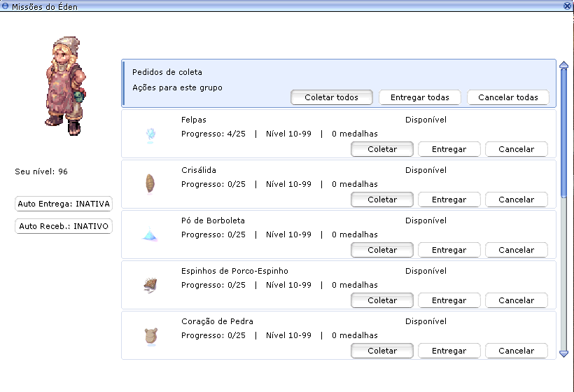Screen dimensions: 574x392
Task: Click the Espinhos de Porco-Espinho item icon
Action: pos(150,286)
